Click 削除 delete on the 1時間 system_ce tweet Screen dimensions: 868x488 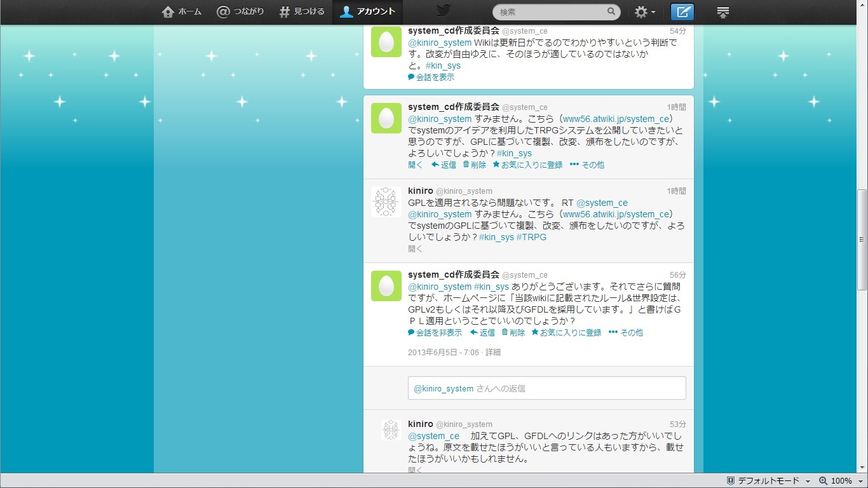[474, 165]
